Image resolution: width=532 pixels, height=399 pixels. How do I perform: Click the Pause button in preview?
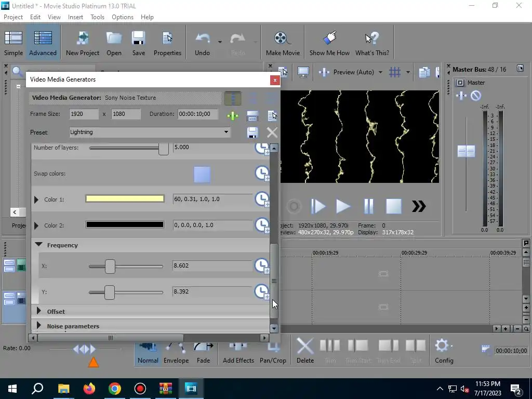(368, 206)
